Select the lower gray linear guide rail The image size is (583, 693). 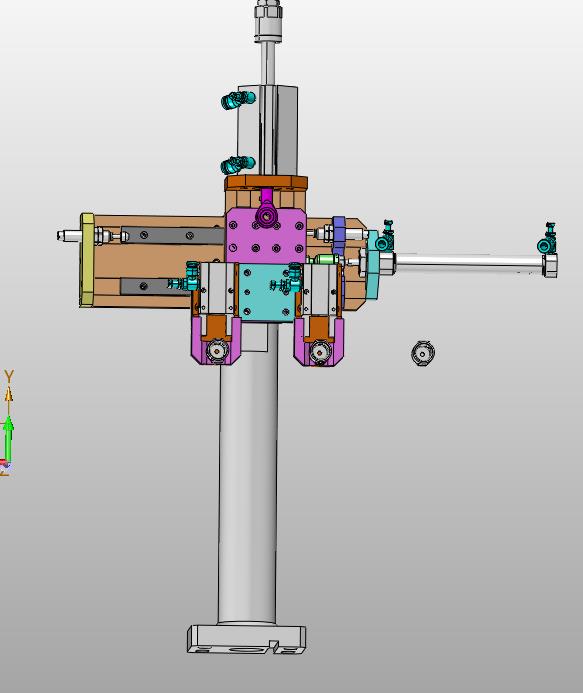click(x=155, y=286)
